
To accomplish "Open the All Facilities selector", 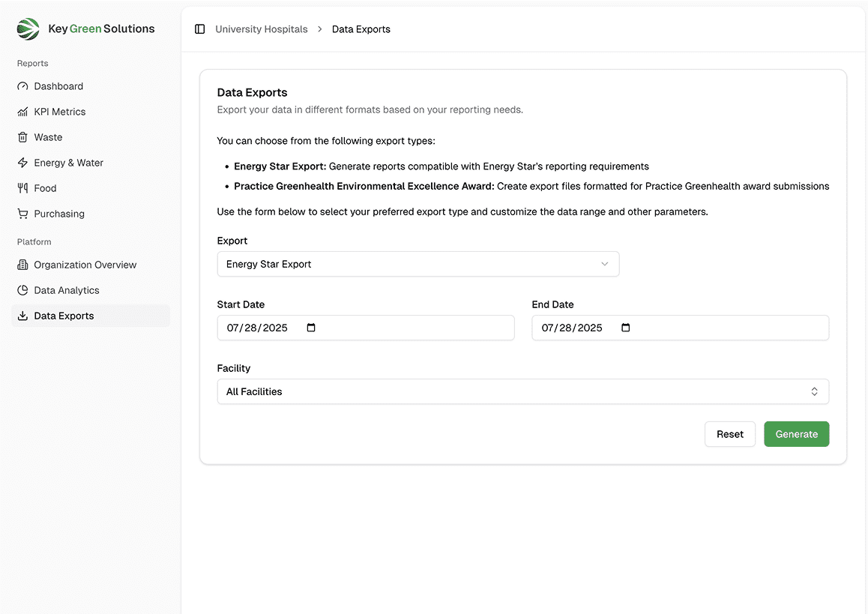I will pyautogui.click(x=522, y=391).
